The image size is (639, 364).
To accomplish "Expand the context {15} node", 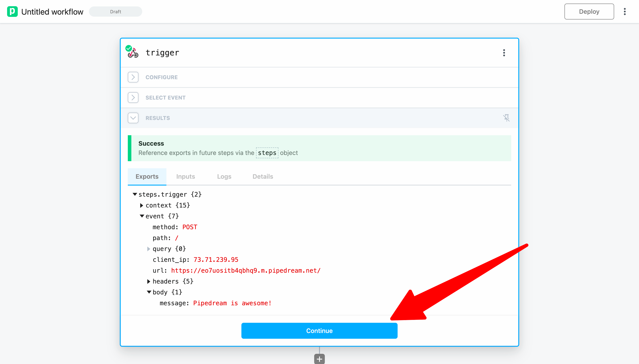I will (x=142, y=205).
